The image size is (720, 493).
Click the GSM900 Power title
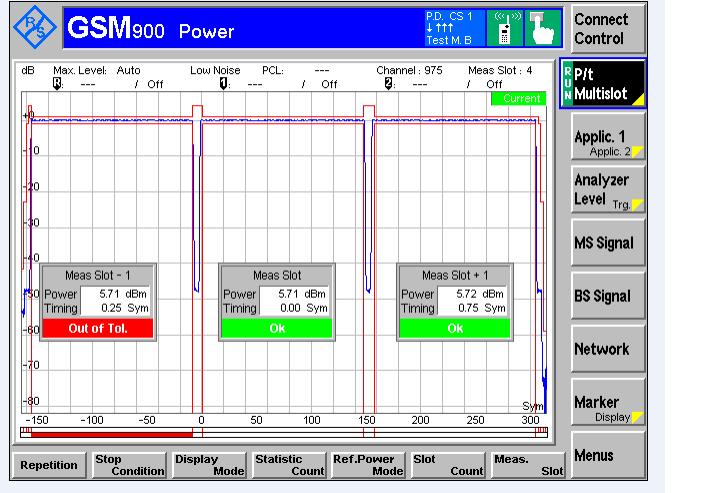151,28
